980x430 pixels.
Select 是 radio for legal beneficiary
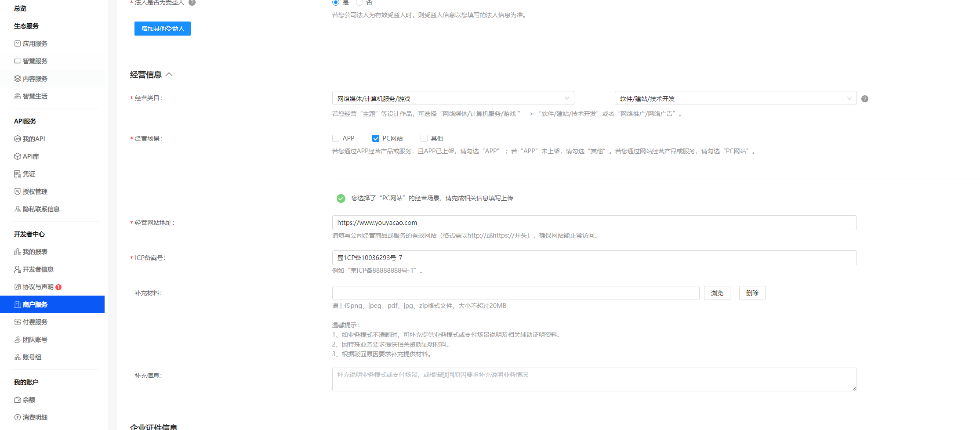336,2
